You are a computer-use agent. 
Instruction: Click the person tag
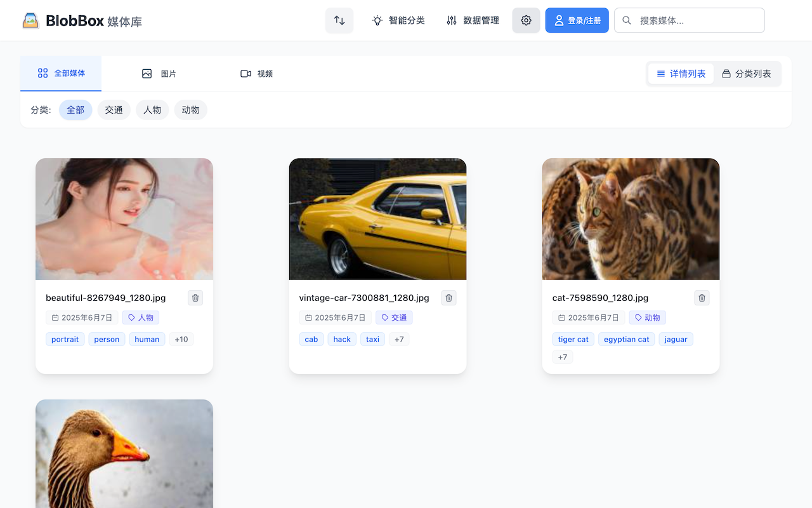107,339
